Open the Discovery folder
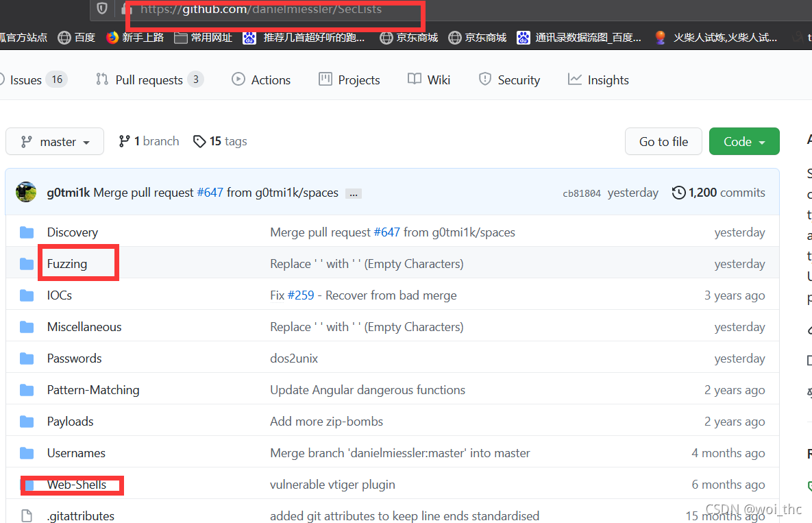The height and width of the screenshot is (523, 812). point(73,232)
